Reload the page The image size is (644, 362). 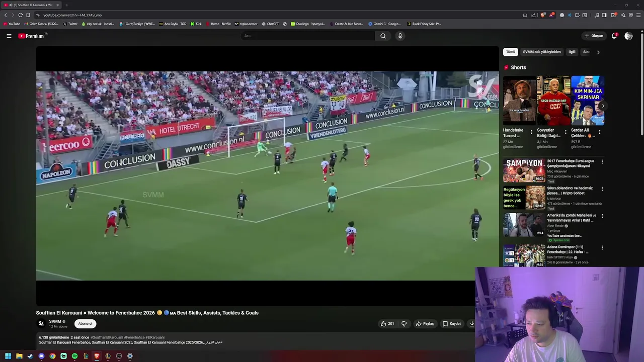(x=20, y=15)
